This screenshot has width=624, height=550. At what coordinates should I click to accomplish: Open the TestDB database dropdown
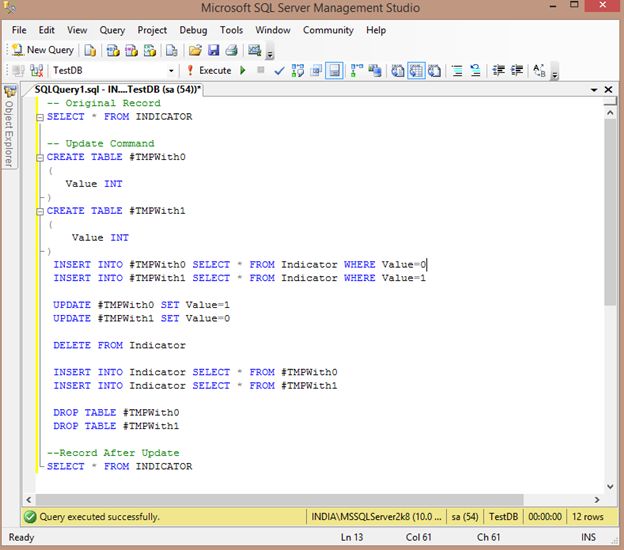pyautogui.click(x=171, y=71)
